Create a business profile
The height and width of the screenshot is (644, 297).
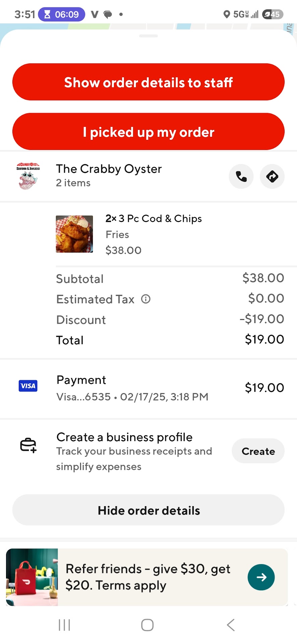tap(258, 451)
